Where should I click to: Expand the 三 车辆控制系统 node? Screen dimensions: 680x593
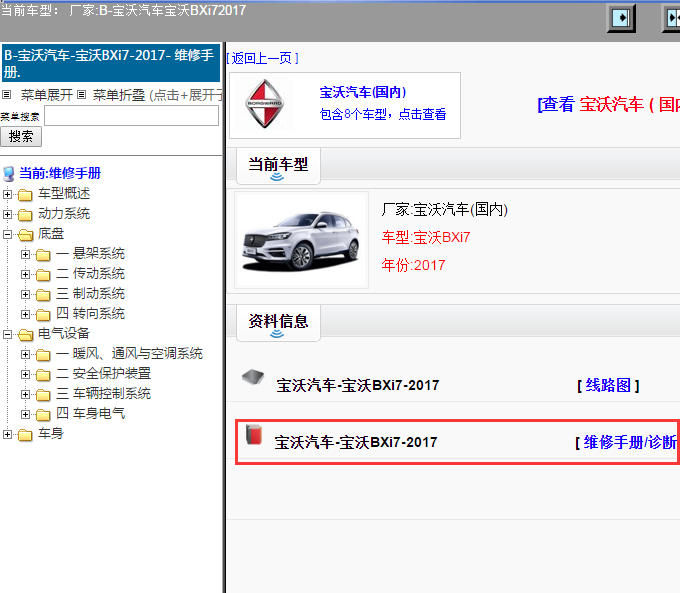[25, 394]
